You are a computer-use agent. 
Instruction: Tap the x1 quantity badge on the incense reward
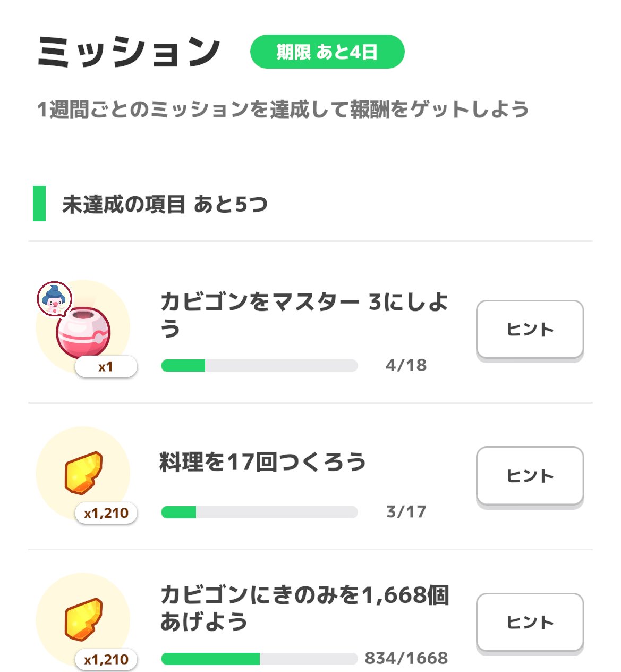[106, 367]
